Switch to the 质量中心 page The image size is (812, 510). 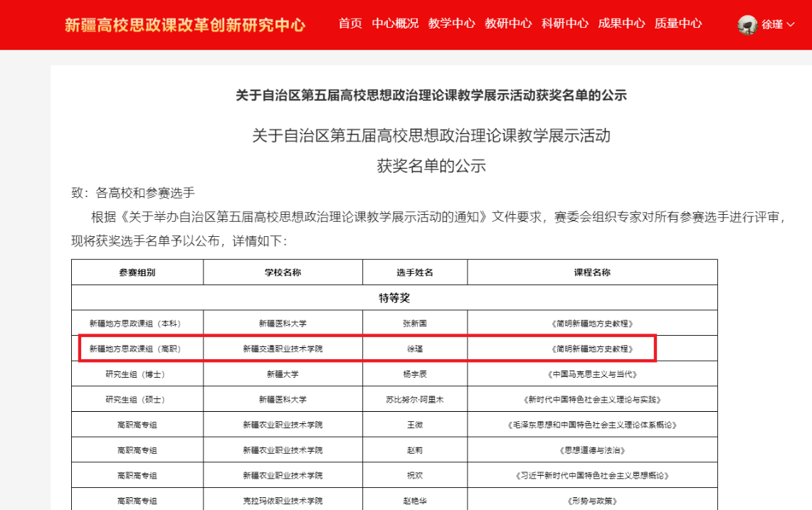click(x=678, y=23)
